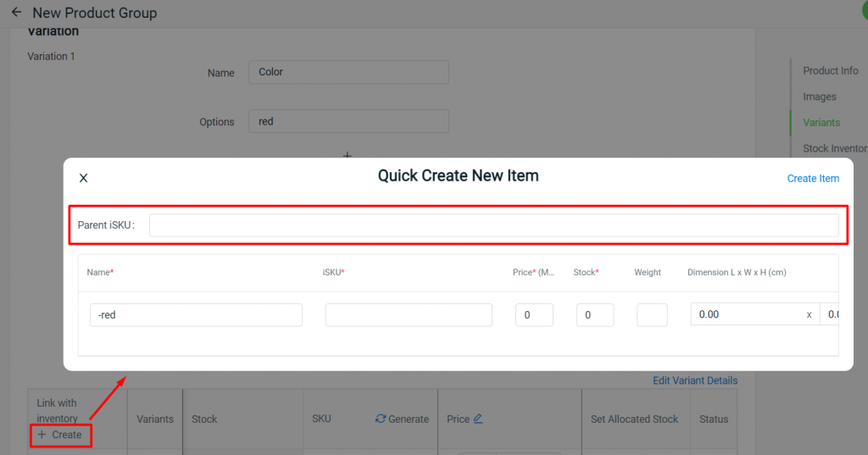Go to Product Info section in sidebar

[x=831, y=71]
